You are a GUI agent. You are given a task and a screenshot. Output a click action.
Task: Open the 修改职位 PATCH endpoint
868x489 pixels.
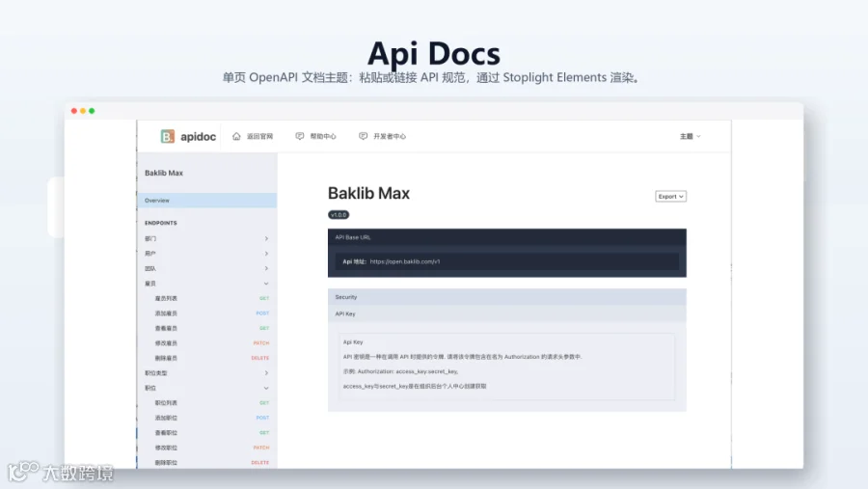point(207,448)
